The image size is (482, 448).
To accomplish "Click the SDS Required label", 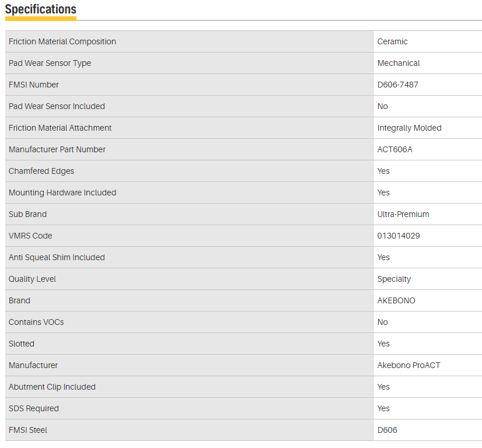I will [34, 408].
